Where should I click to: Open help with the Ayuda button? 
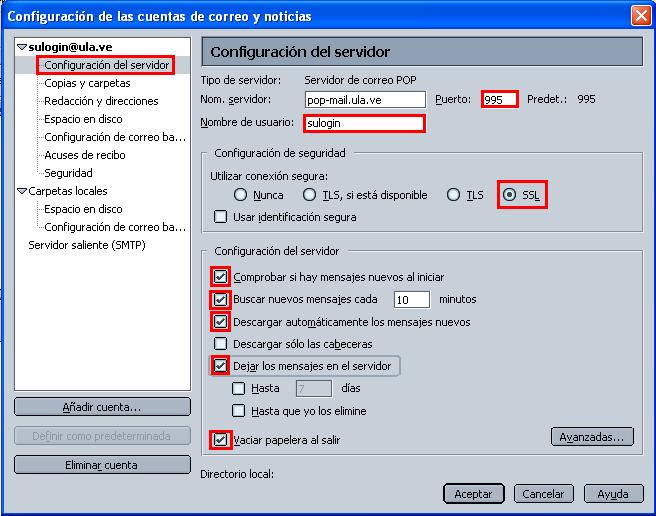613,494
